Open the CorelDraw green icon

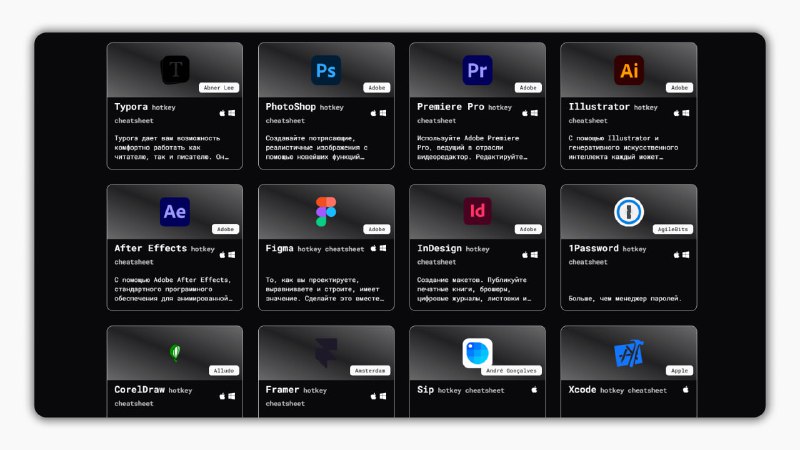click(175, 353)
